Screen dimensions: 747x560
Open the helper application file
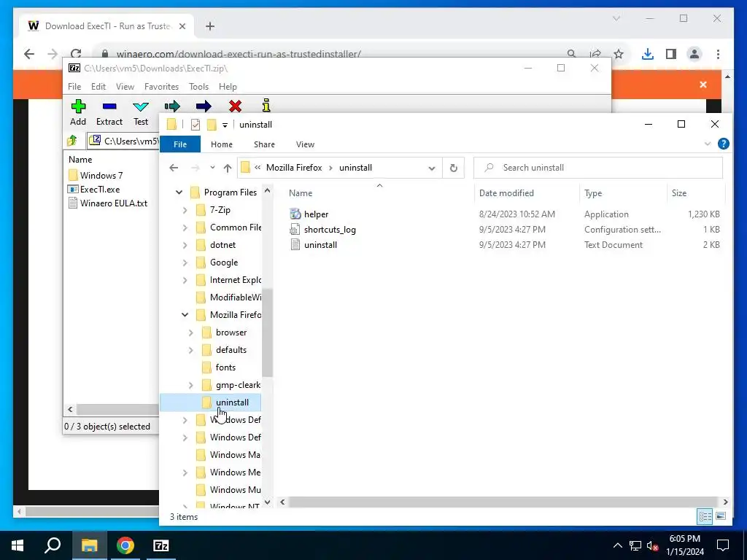(x=317, y=214)
